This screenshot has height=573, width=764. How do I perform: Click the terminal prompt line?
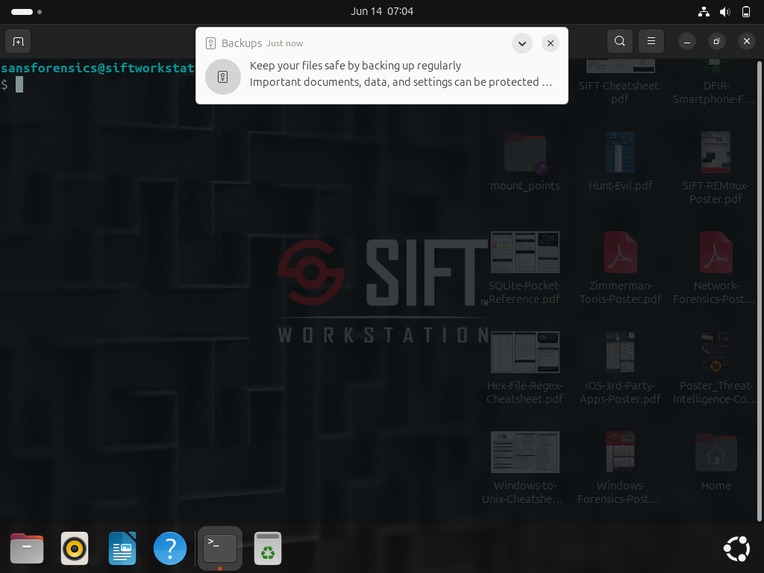pos(12,85)
